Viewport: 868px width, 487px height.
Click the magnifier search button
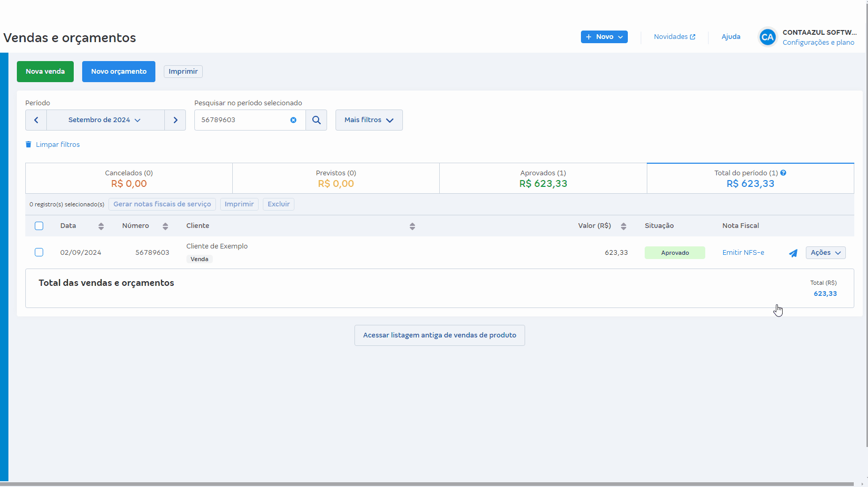pyautogui.click(x=317, y=120)
